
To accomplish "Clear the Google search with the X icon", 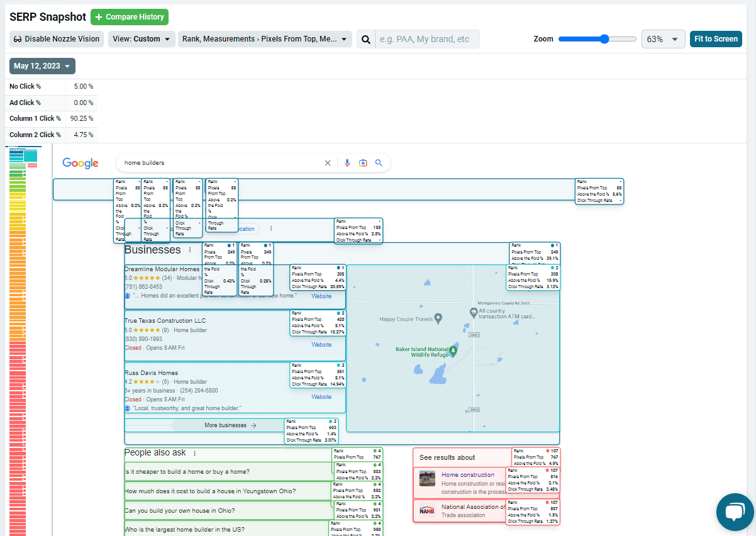I will tap(327, 163).
